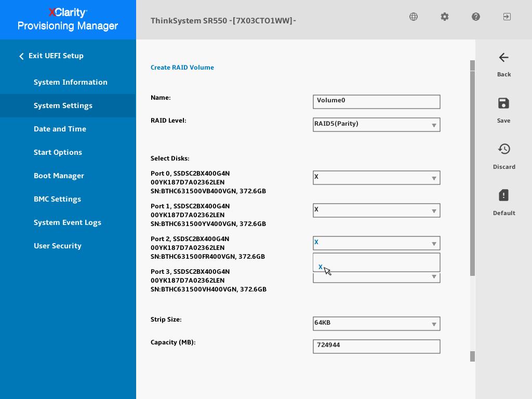Click the Volume0 name input field
Screen dimensions: 532x399
point(376,102)
